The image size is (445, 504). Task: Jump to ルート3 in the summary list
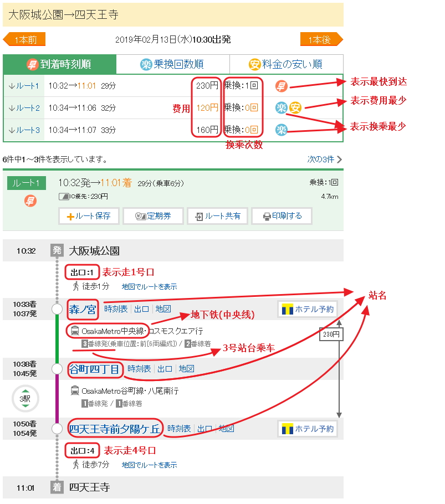click(x=24, y=130)
